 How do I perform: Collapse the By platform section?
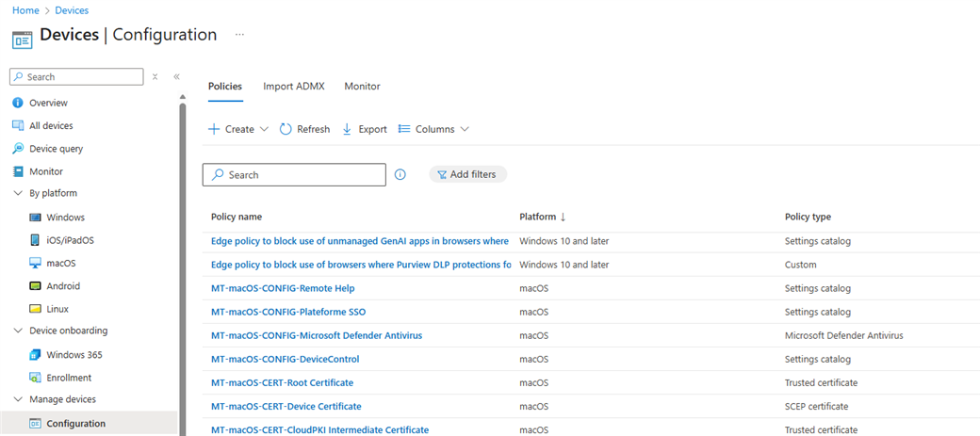pyautogui.click(x=18, y=193)
